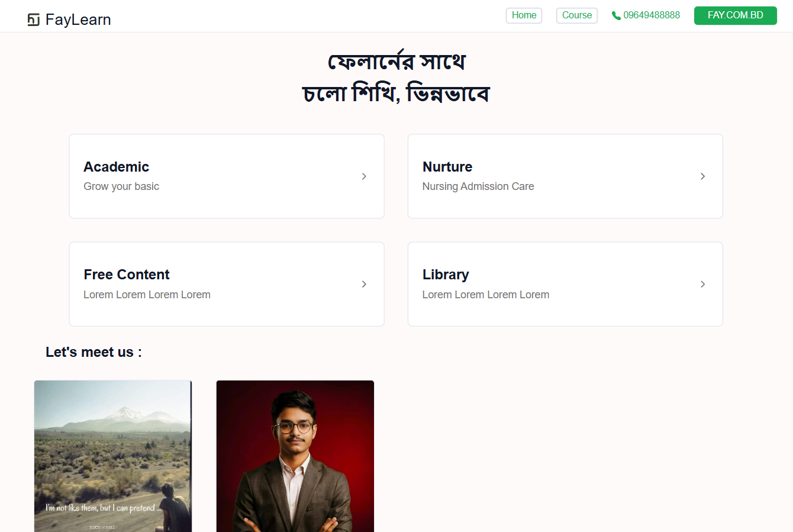Image resolution: width=793 pixels, height=532 pixels.
Task: Click the chevron arrow on the Academic card
Action: [x=364, y=176]
